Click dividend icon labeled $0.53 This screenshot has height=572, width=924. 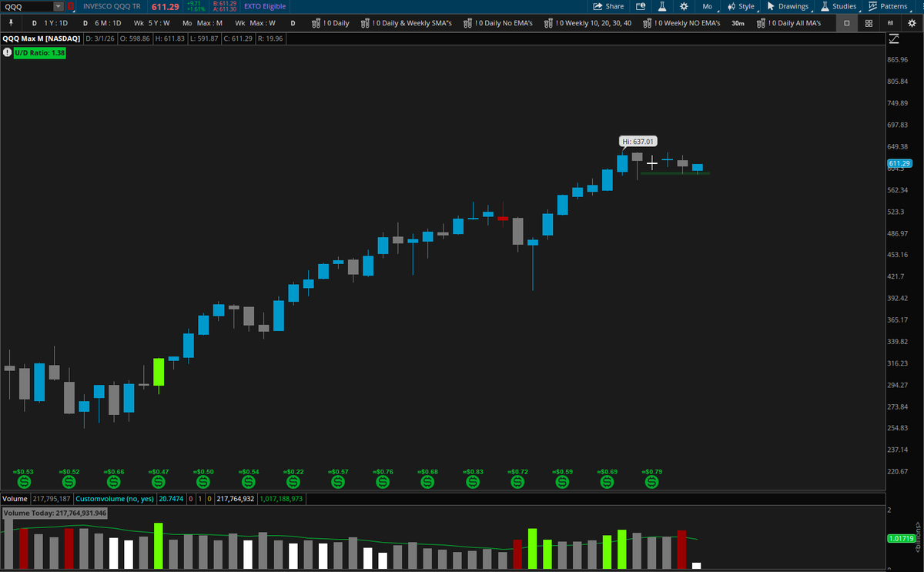pyautogui.click(x=24, y=481)
